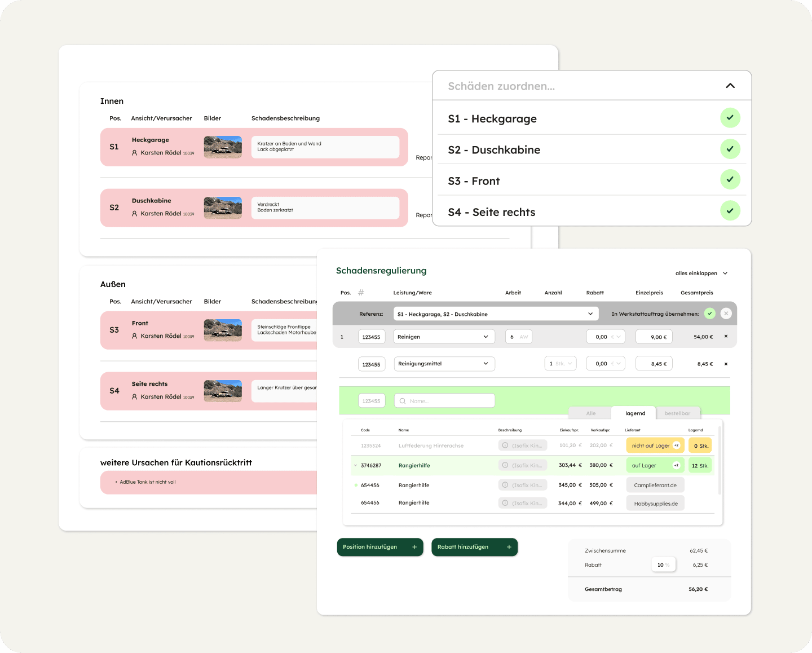Click the +2 badge on 'auf Lager'
This screenshot has height=653, width=812.
click(x=676, y=465)
